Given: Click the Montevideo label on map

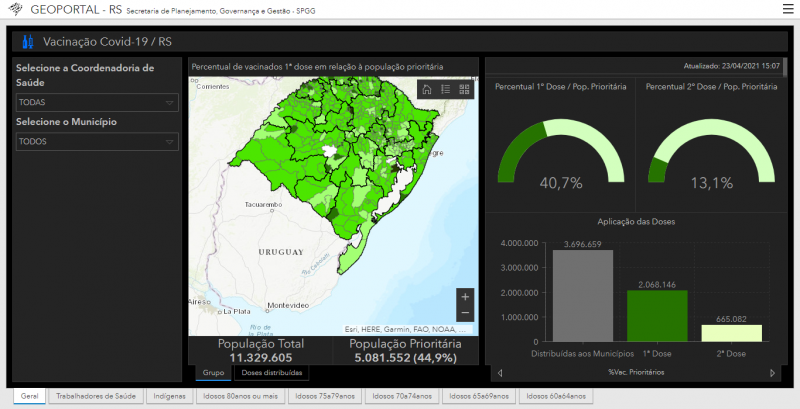Looking at the screenshot, I should tap(289, 305).
